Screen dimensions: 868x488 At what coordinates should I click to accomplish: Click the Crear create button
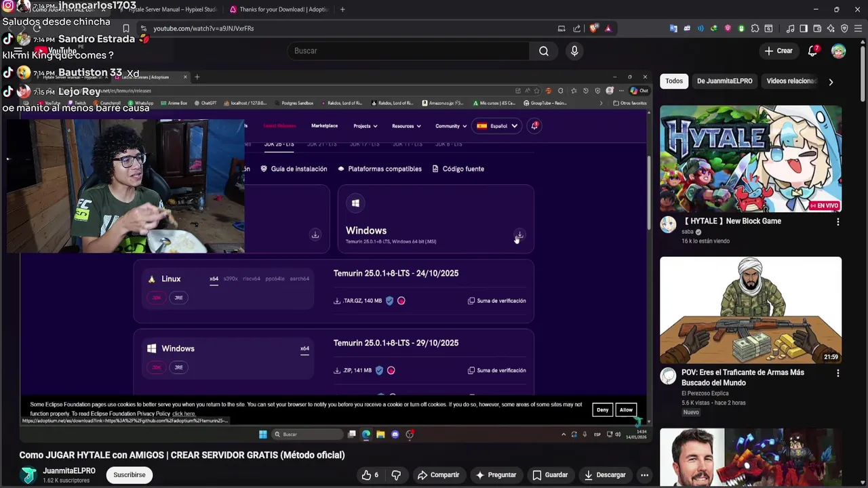[778, 51]
